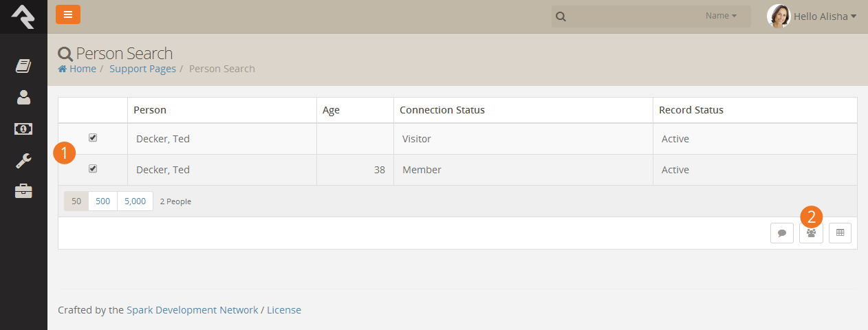Image resolution: width=868 pixels, height=330 pixels.
Task: Click the home icon in breadcrumb
Action: pyautogui.click(x=63, y=69)
